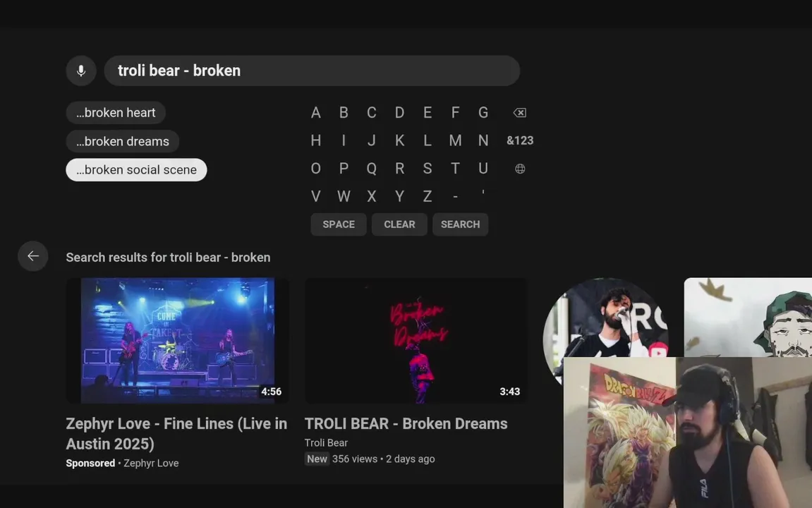
Task: Tap letter V on the keyboard
Action: [315, 196]
